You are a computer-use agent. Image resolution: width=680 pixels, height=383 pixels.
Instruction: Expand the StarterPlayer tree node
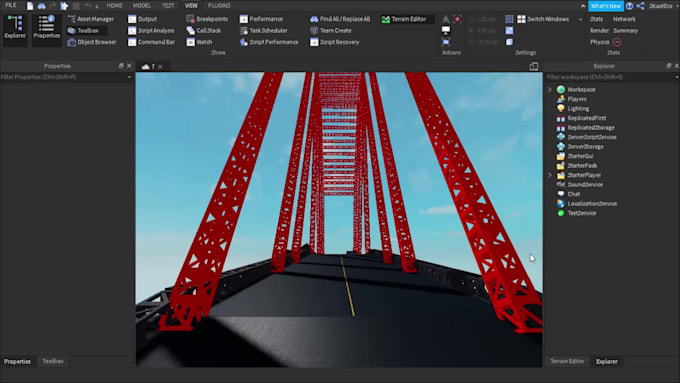549,175
